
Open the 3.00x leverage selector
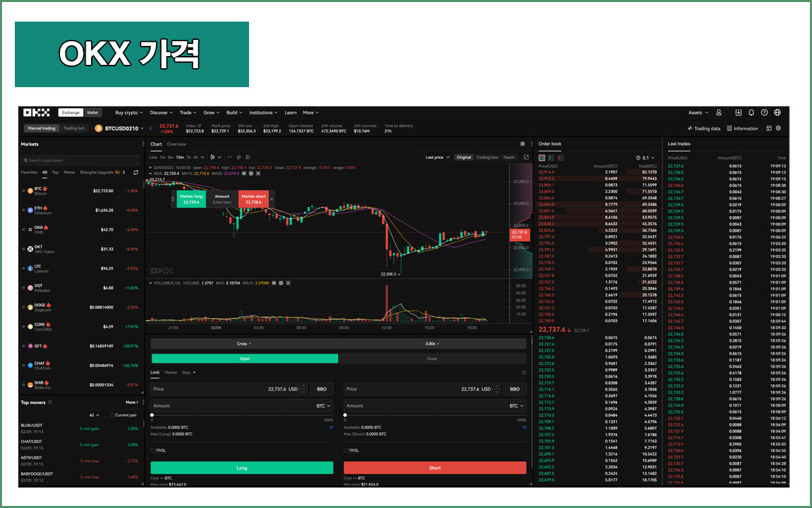pyautogui.click(x=432, y=344)
